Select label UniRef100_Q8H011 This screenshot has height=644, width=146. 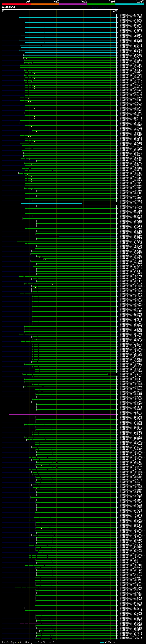(x=131, y=268)
